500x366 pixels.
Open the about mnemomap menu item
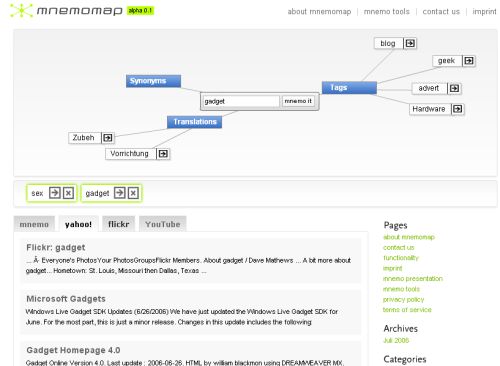[x=319, y=12]
